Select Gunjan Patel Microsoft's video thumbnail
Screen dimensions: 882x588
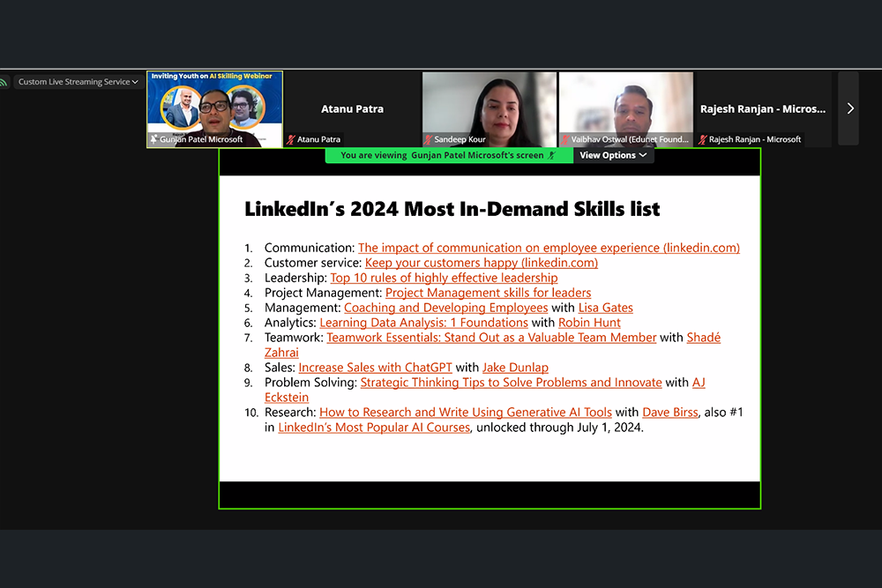(215, 109)
